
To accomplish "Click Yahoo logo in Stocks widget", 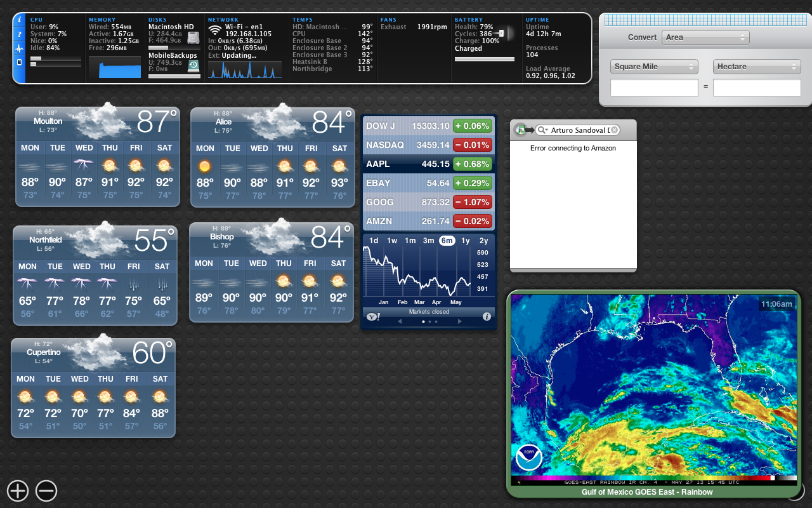I will (372, 316).
